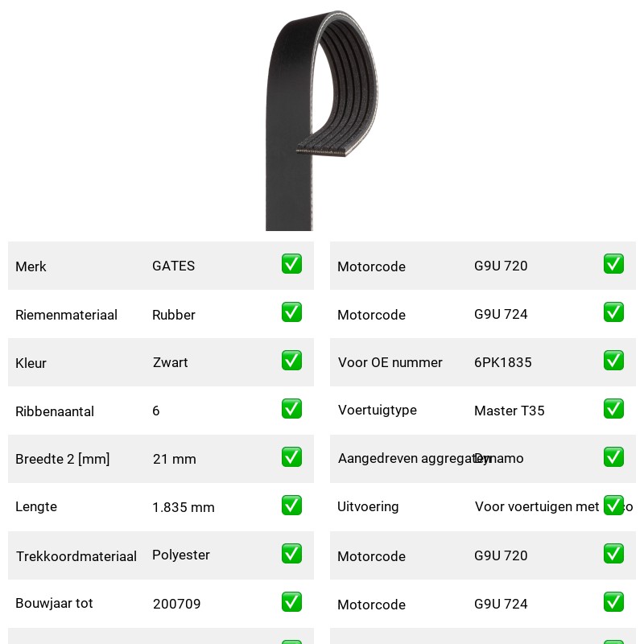Click the checkmark for Bouwjaar tot 200709
This screenshot has height=644, width=644.
point(291,601)
